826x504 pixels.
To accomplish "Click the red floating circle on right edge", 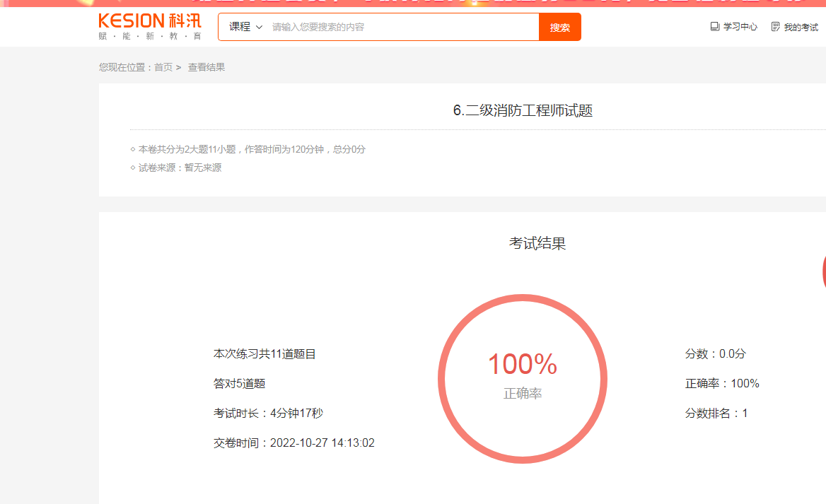I will 823,272.
